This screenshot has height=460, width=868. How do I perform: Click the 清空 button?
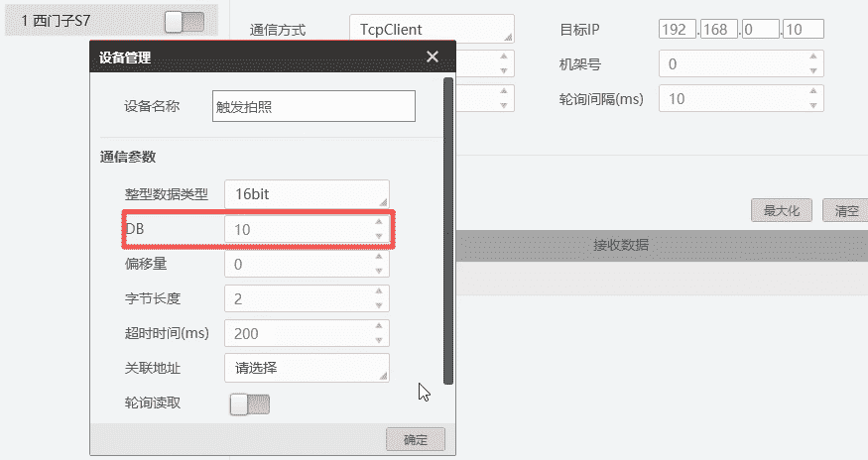tap(846, 210)
